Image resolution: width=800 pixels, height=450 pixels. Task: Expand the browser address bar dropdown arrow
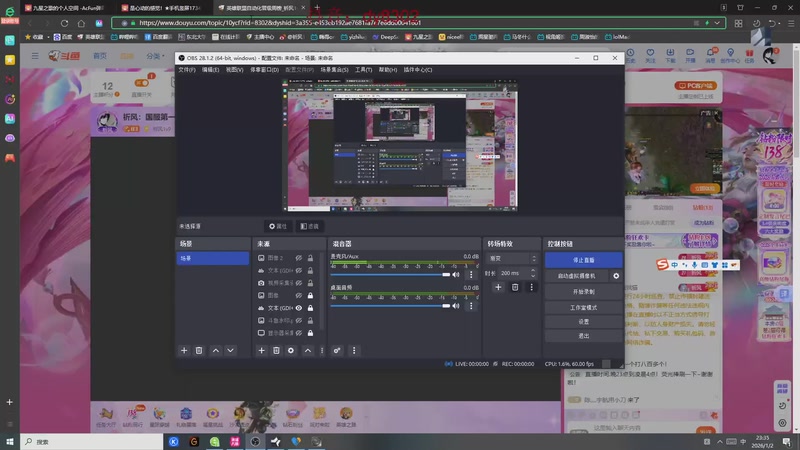717,23
